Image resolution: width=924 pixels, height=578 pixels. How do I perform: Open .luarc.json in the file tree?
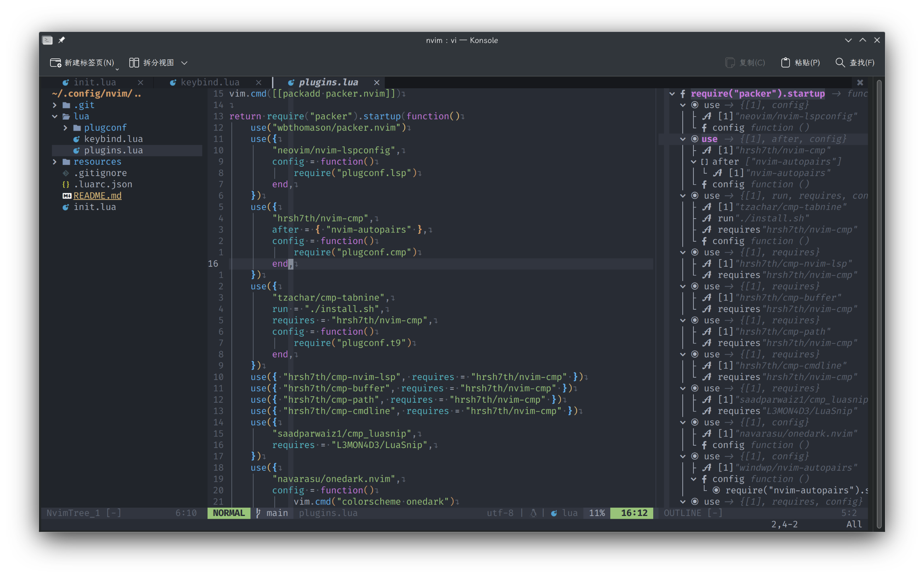(103, 184)
